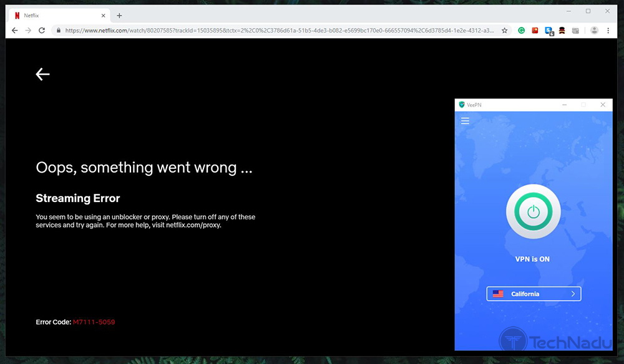
Task: Click the 'VPN is ON' status text
Action: point(532,259)
